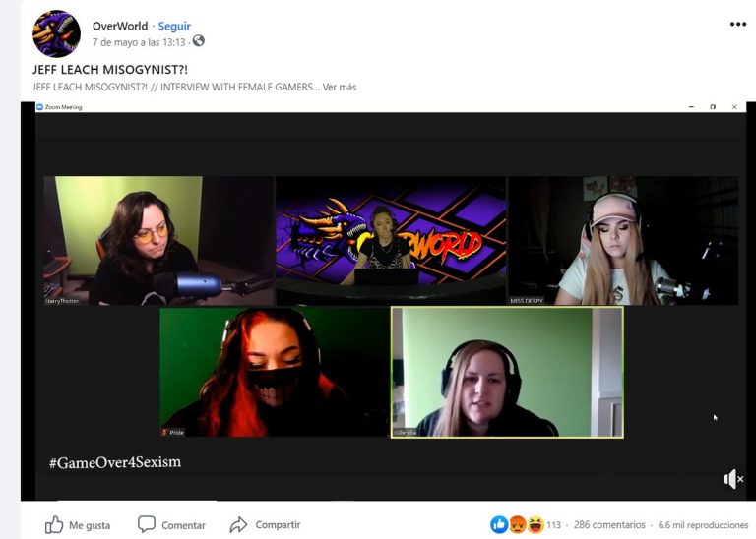Click the OverWorld page profile picture
This screenshot has width=756, height=539.
pos(56,33)
